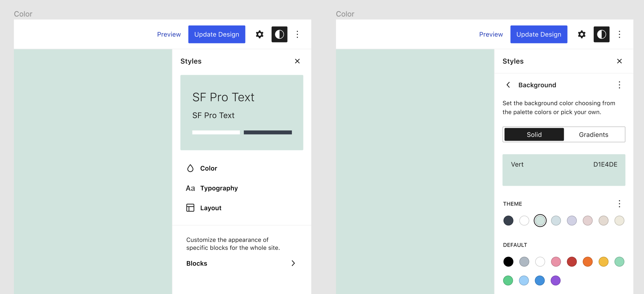
Task: Open settings gear in right panel toolbar
Action: pos(582,34)
